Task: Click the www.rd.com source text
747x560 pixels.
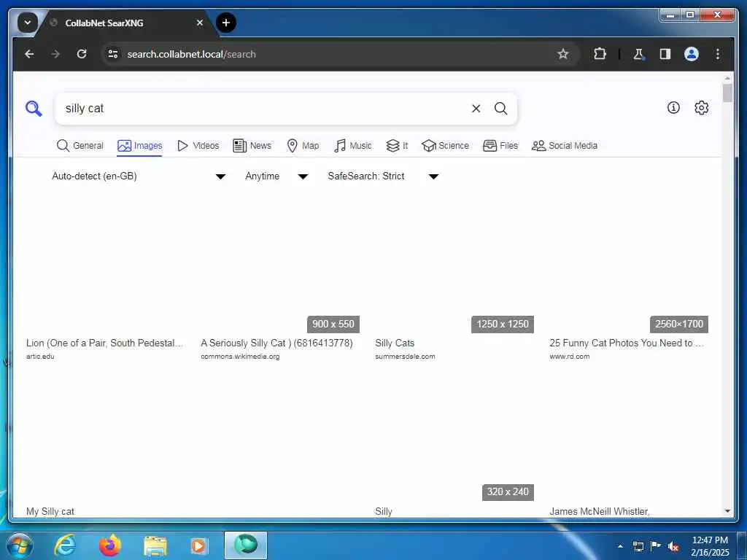Action: pyautogui.click(x=569, y=356)
